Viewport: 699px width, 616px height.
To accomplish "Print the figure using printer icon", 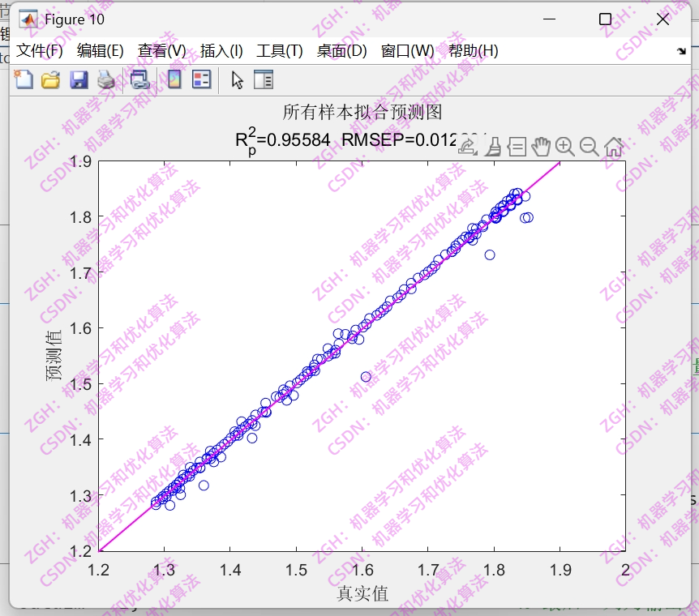I will pyautogui.click(x=106, y=80).
